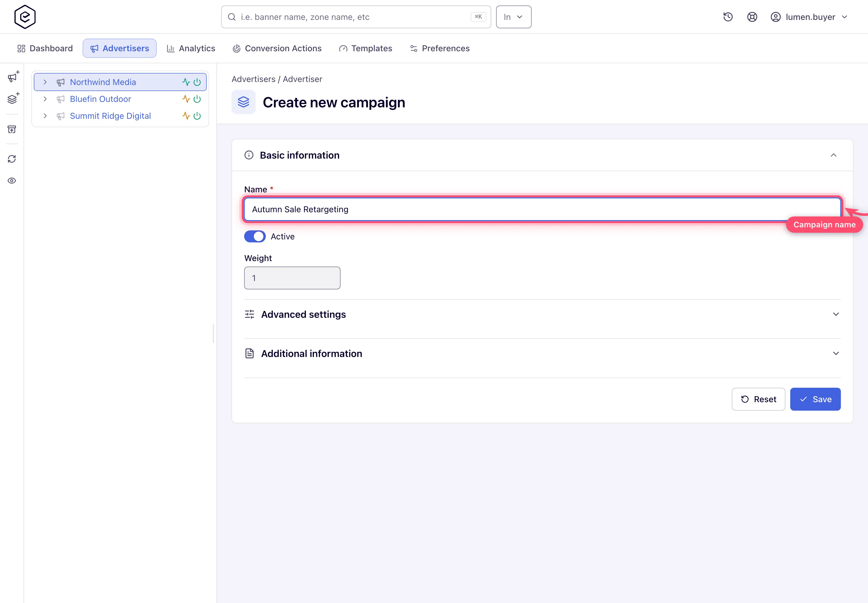Click the Additional information document icon
Image resolution: width=868 pixels, height=603 pixels.
click(x=249, y=354)
